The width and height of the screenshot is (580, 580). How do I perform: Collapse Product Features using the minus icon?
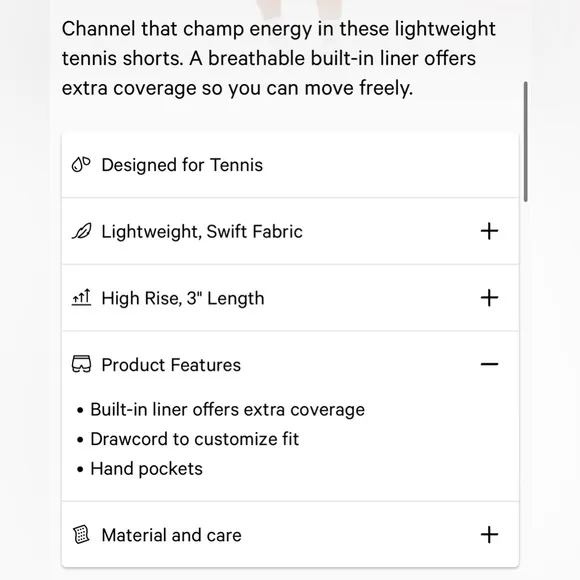point(489,364)
